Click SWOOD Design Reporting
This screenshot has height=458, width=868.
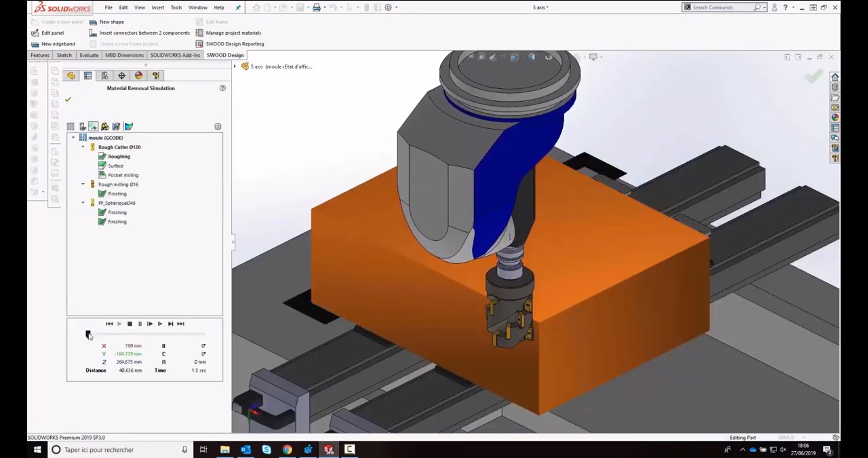(234, 43)
